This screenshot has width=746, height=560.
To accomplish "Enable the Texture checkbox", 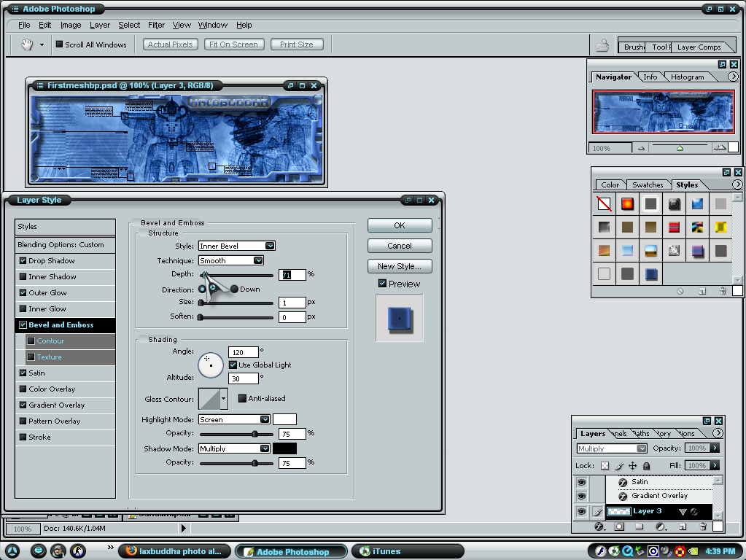I will (x=31, y=357).
